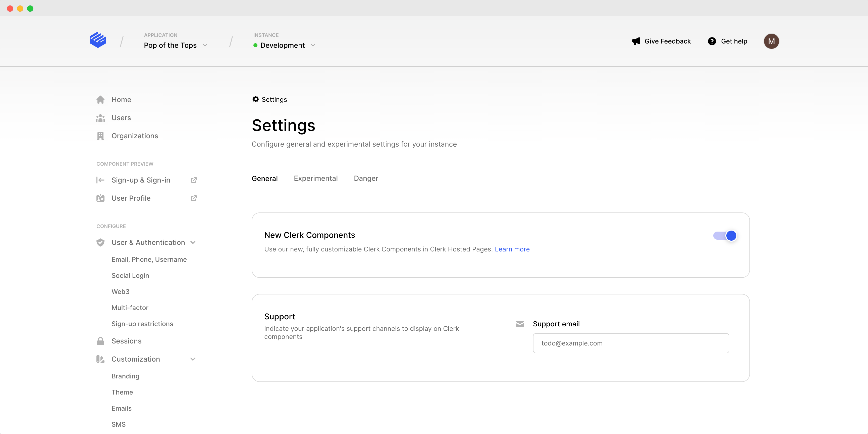868x434 pixels.
Task: Click the Sessions menu item
Action: click(x=126, y=340)
